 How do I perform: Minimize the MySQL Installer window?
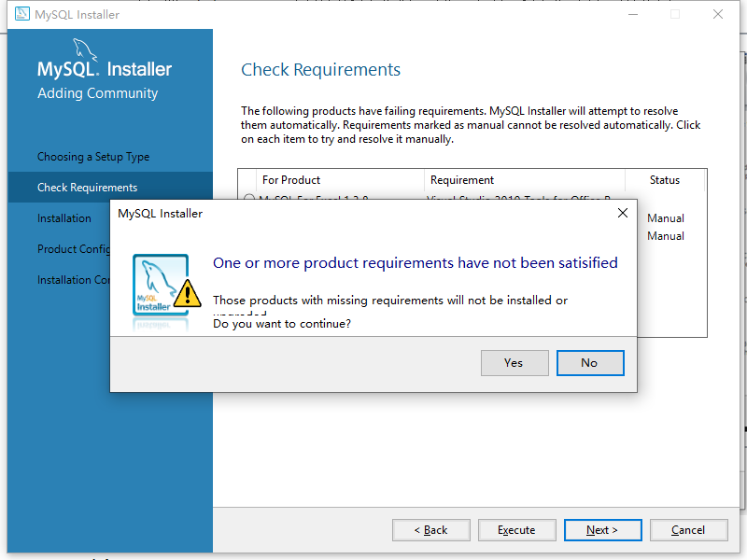point(633,14)
